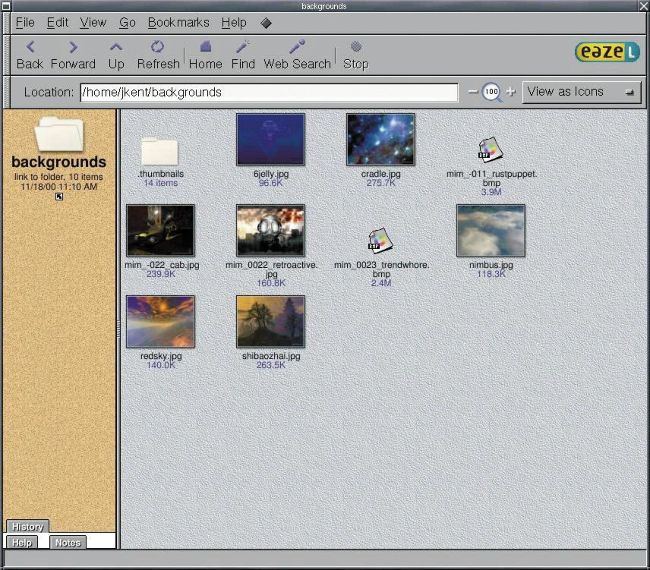Go up one directory level
The width and height of the screenshot is (650, 570).
point(117,54)
